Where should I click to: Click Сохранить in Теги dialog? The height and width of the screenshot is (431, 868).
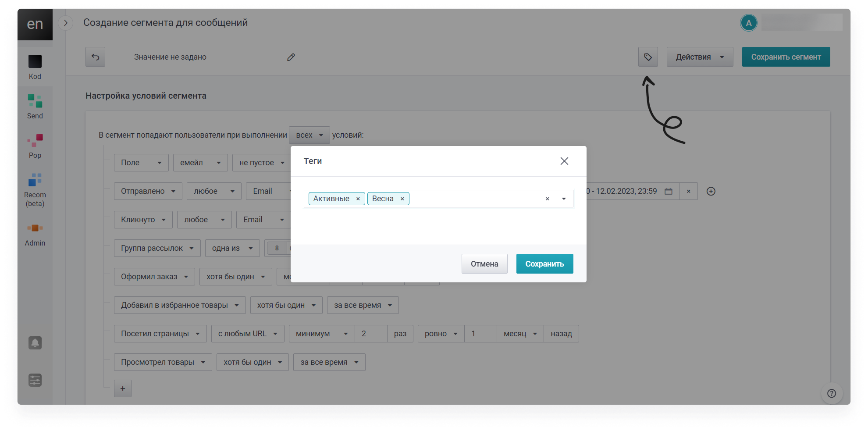544,264
